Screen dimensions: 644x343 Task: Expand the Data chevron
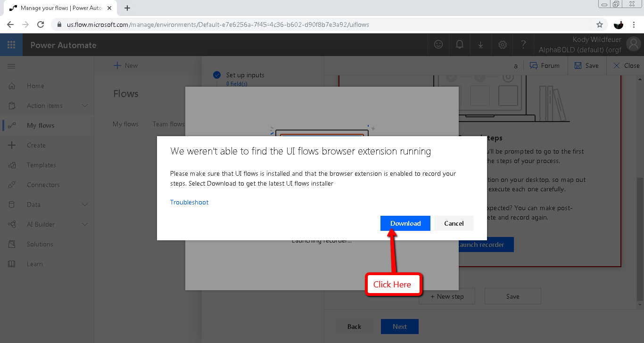(85, 204)
